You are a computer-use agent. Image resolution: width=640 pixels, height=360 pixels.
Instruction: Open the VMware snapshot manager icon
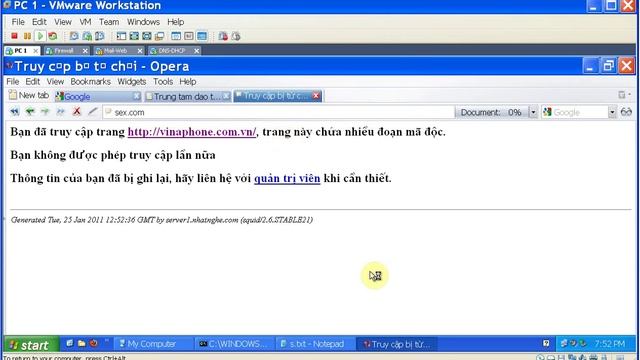100,36
